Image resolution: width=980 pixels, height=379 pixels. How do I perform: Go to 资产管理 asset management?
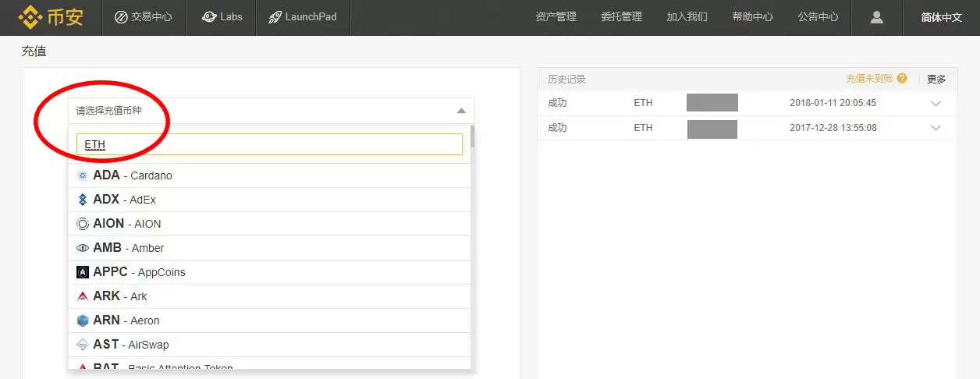coord(556,16)
